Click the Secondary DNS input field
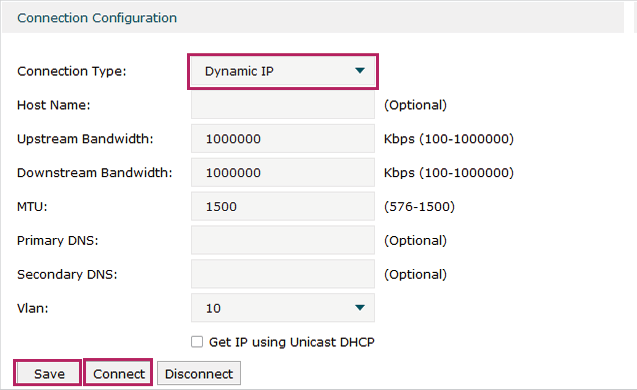Screen dimensions: 637x390 (283, 274)
